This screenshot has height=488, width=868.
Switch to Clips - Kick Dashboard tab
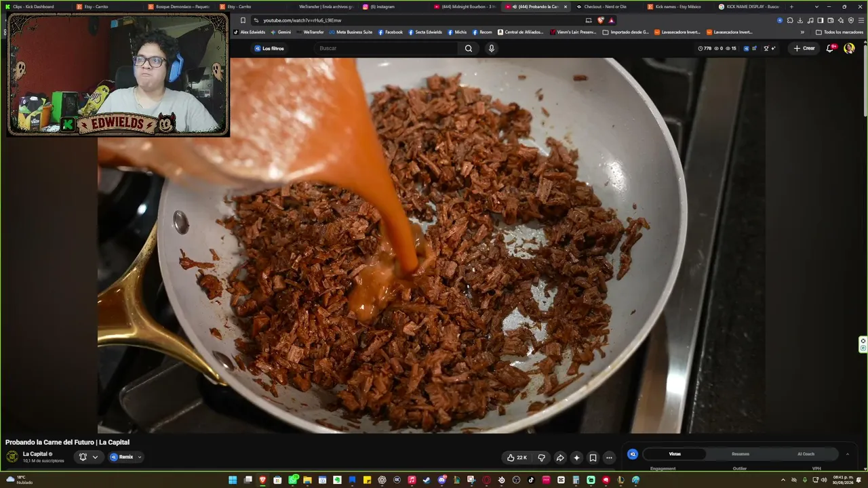[x=34, y=7]
